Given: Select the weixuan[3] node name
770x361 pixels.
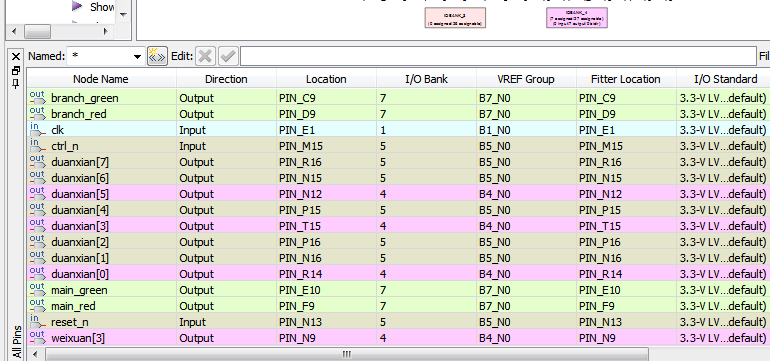Looking at the screenshot, I should point(78,338).
